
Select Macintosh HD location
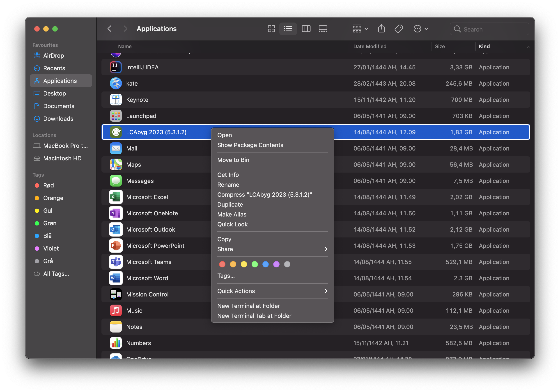pos(62,158)
